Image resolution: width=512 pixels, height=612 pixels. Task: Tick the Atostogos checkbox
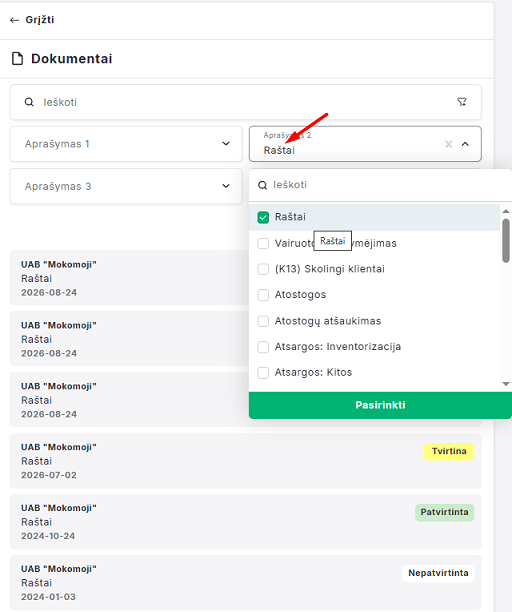tap(263, 295)
